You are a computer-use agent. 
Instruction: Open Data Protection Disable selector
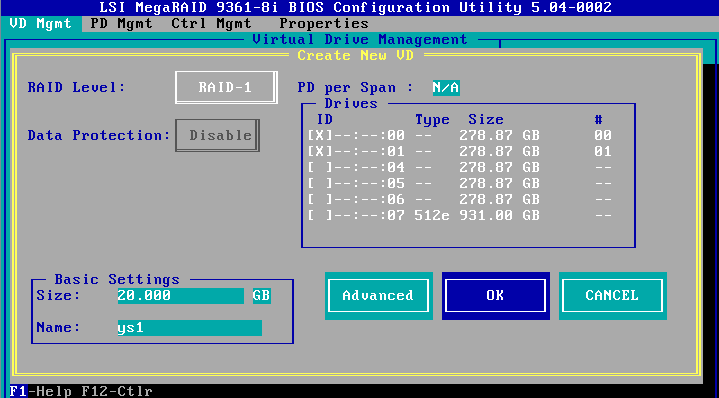(217, 135)
